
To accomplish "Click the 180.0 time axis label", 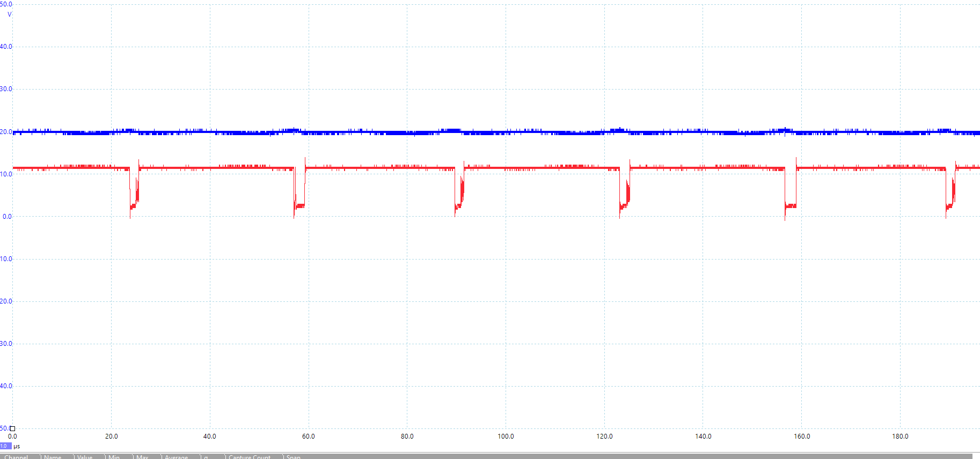I will (900, 436).
